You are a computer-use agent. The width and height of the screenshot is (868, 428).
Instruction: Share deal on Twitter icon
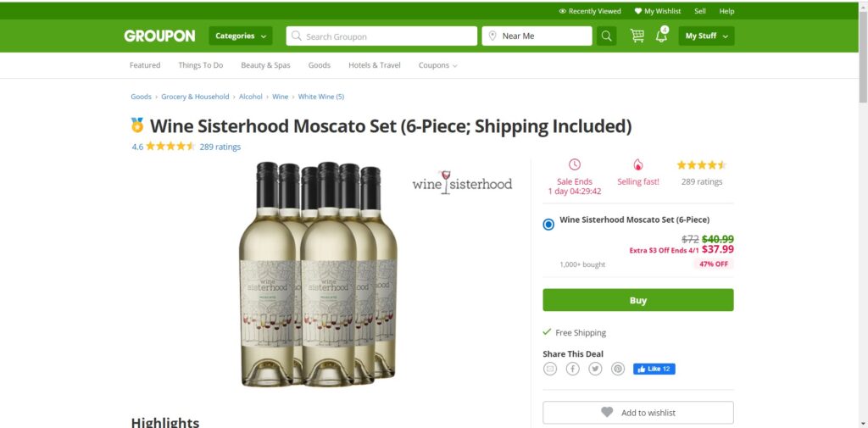click(595, 369)
